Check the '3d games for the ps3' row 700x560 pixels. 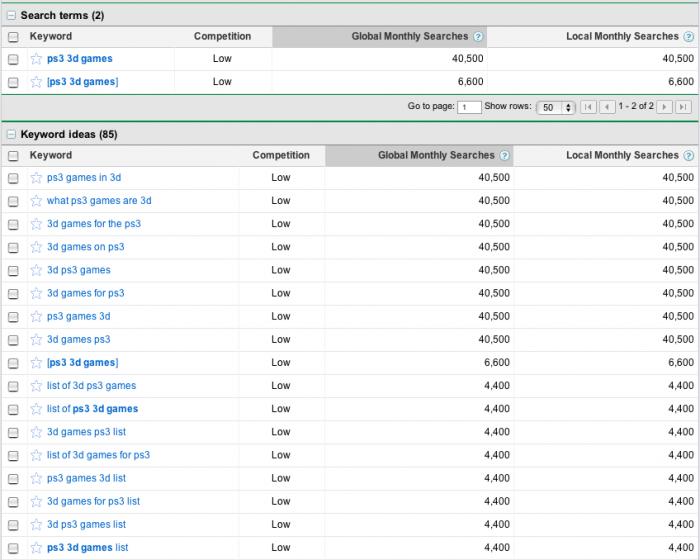coord(13,225)
